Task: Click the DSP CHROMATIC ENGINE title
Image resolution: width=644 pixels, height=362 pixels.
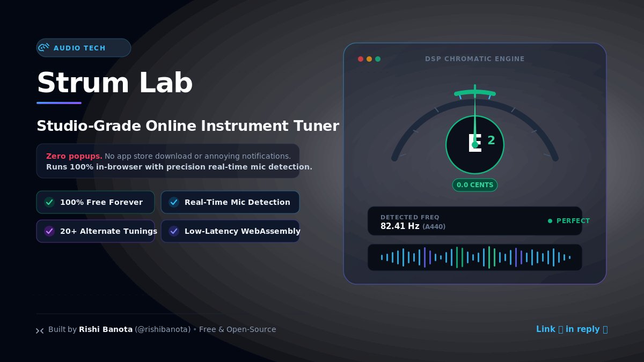Action: (x=475, y=59)
